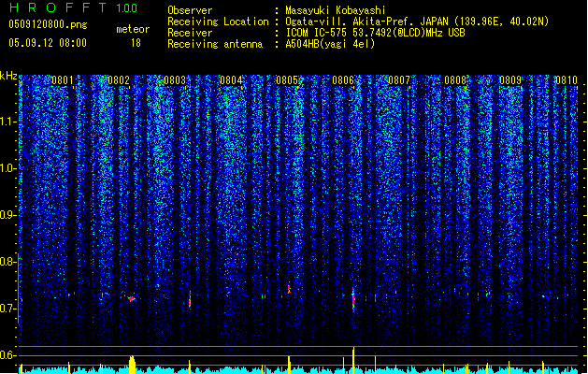The width and height of the screenshot is (588, 374).
Task: Click the Ogata-vill. Akita-Pref. JAPAN location text
Action: 417,22
